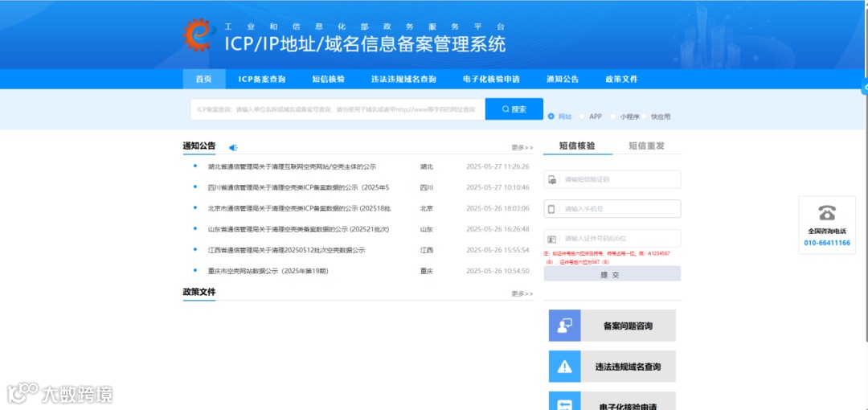Select the 小程序 radio option
The image size is (868, 410).
(612, 117)
